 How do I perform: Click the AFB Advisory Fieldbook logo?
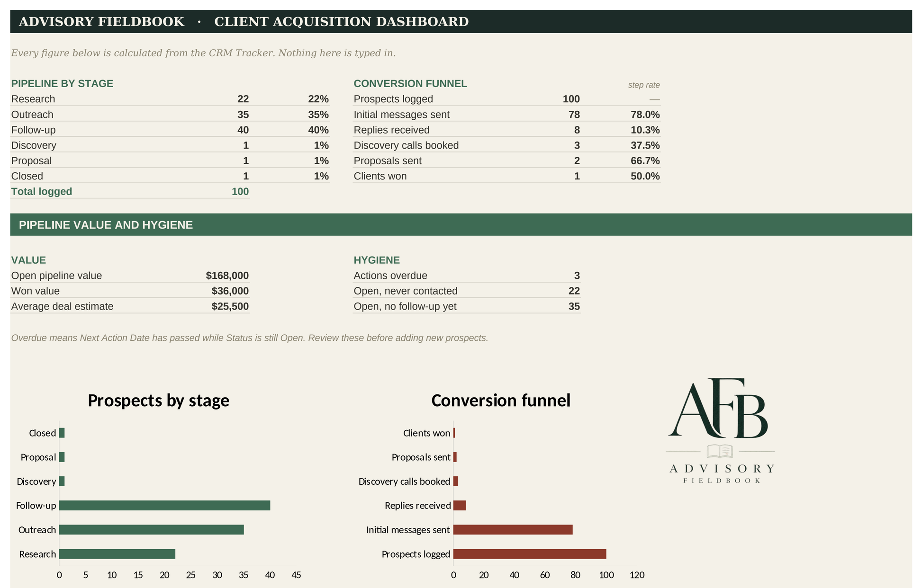[x=720, y=430]
